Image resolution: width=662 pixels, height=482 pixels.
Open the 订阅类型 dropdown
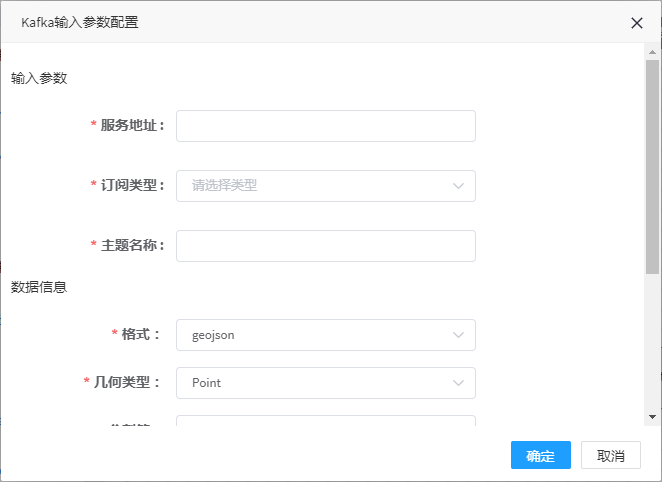(x=326, y=186)
